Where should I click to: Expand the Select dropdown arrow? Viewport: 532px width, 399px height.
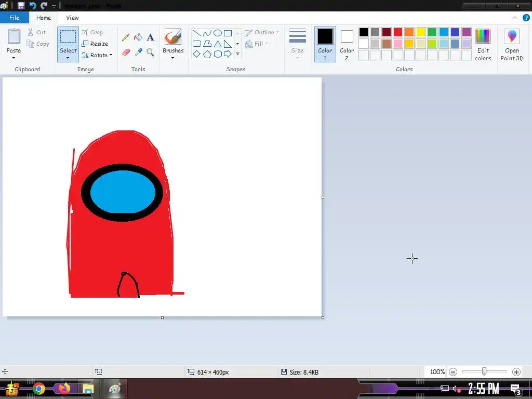[68, 58]
